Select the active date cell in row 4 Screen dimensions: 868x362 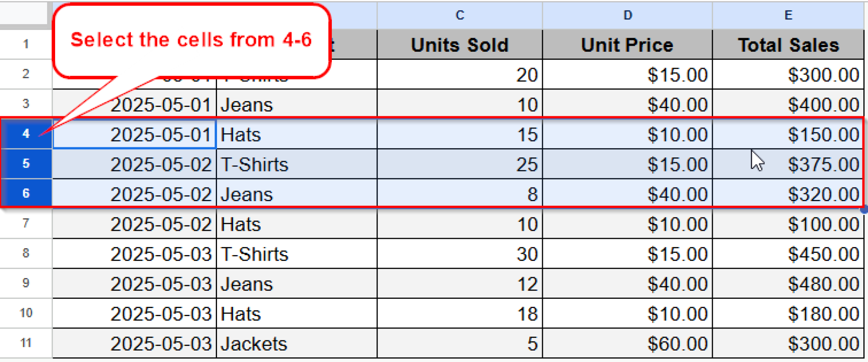click(x=134, y=135)
